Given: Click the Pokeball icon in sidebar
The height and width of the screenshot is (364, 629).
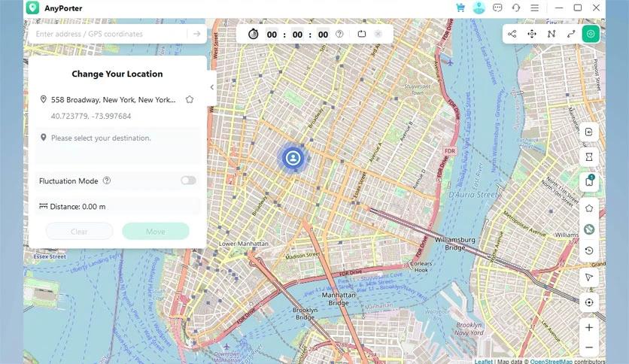Looking at the screenshot, I should tap(589, 229).
